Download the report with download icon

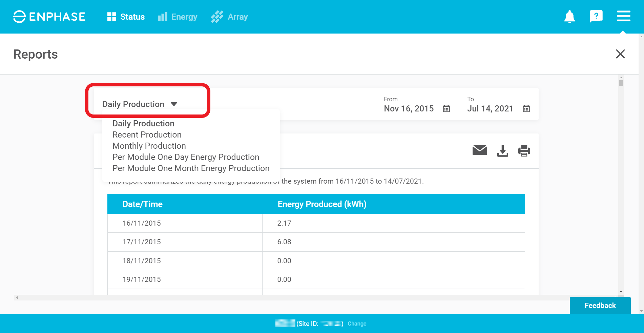(502, 151)
